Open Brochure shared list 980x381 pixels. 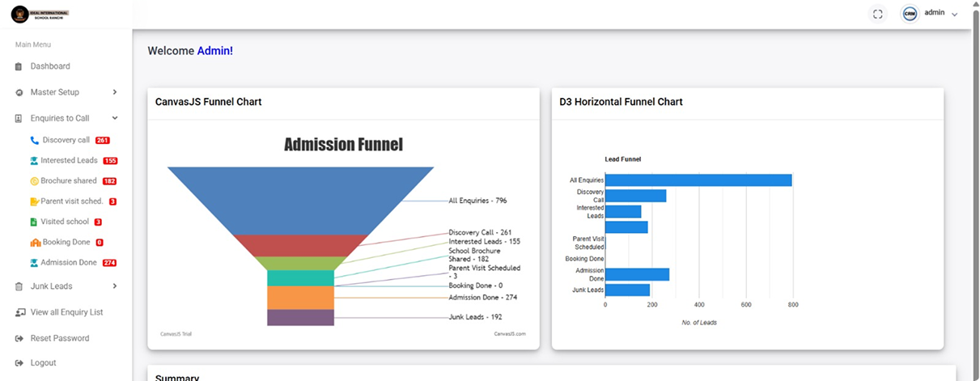(69, 180)
